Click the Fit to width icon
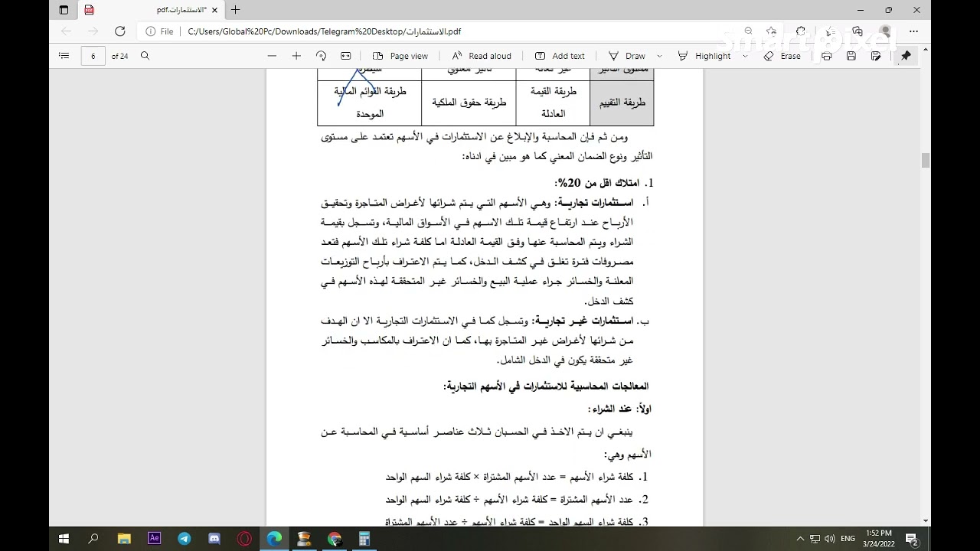Image resolution: width=980 pixels, height=551 pixels. click(346, 56)
